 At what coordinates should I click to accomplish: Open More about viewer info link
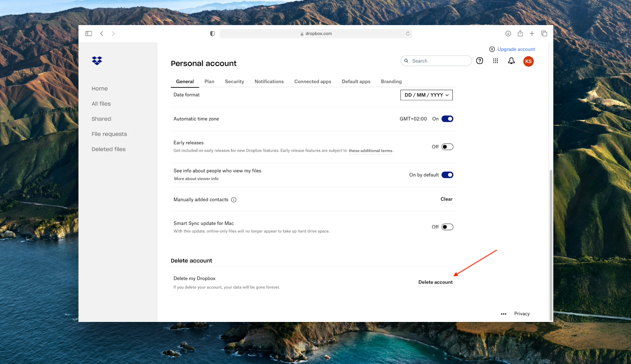[196, 179]
